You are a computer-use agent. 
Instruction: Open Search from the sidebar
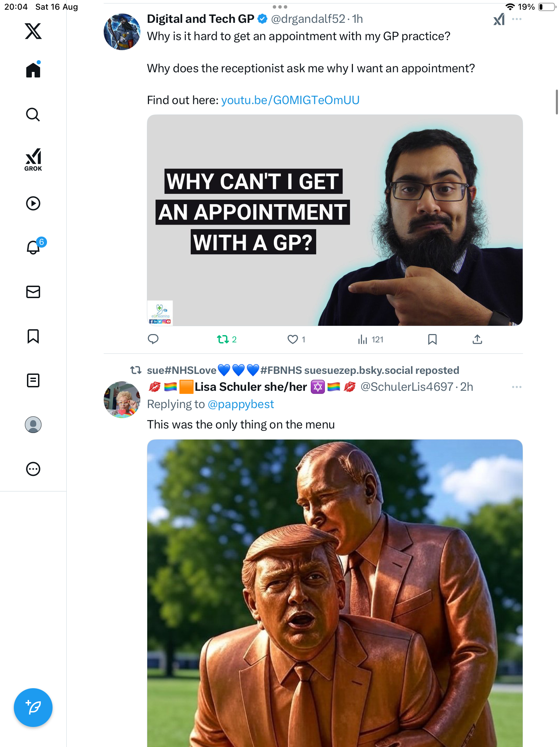coord(33,115)
